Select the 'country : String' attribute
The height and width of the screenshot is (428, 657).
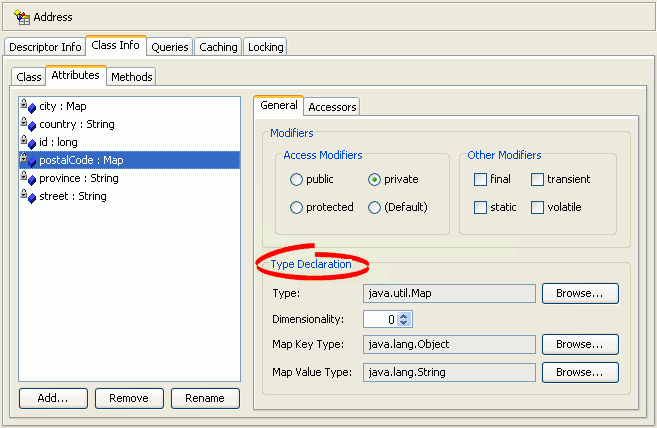pyautogui.click(x=129, y=124)
